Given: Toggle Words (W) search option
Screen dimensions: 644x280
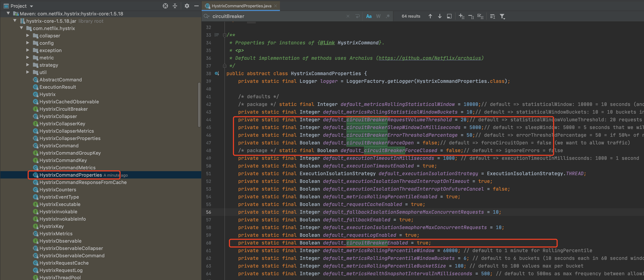Looking at the screenshot, I should 378,16.
